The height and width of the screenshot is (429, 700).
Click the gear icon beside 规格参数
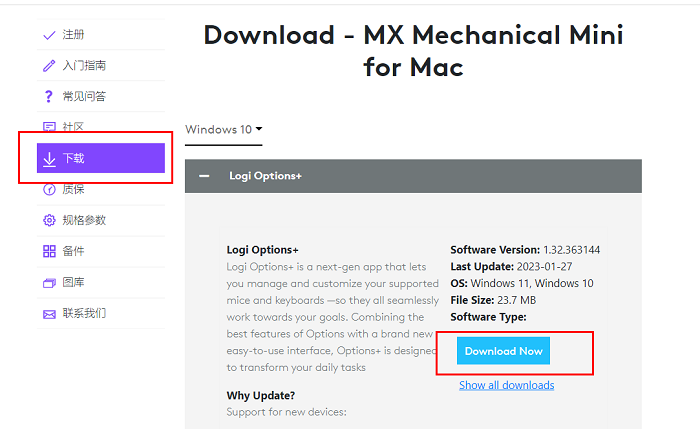[49, 220]
